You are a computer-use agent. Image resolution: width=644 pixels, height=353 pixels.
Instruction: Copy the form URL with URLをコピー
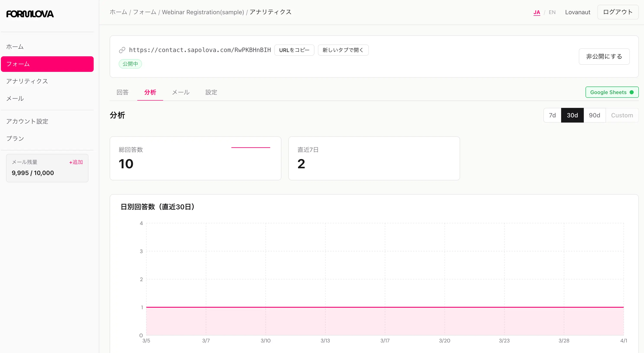pos(294,50)
